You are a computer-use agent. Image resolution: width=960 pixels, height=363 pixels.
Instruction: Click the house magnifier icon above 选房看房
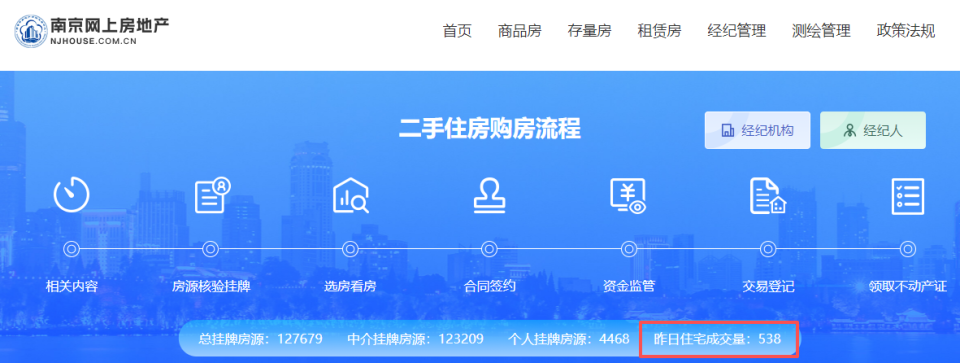point(351,195)
